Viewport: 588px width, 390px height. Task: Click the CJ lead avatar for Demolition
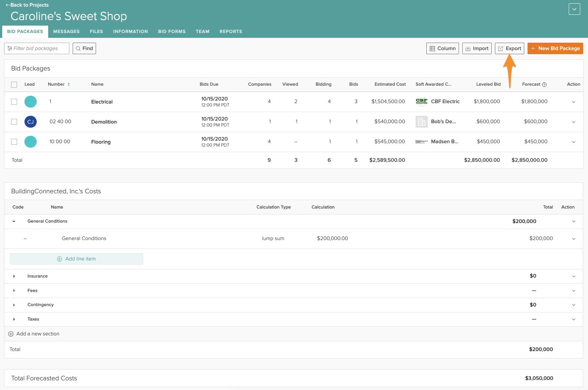(30, 122)
